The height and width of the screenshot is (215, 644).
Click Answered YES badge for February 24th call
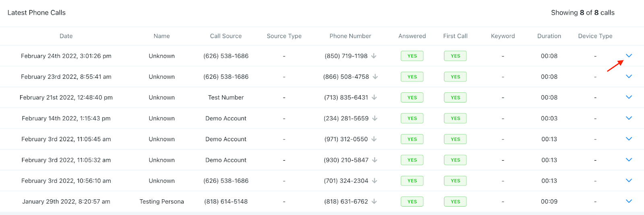coord(412,56)
